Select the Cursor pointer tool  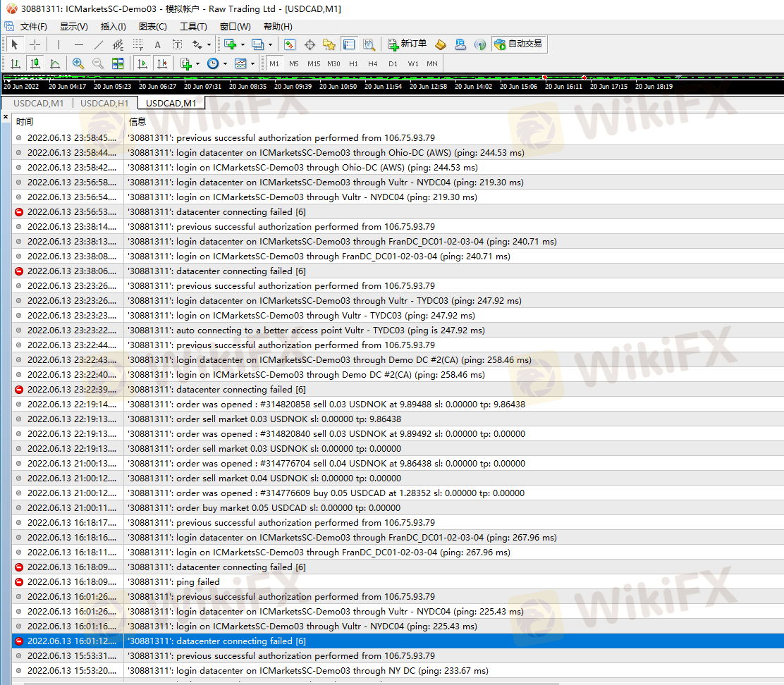pos(15,44)
